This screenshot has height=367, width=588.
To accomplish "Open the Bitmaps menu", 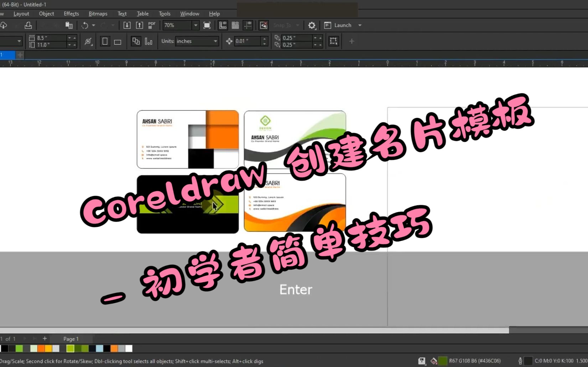I will point(98,14).
